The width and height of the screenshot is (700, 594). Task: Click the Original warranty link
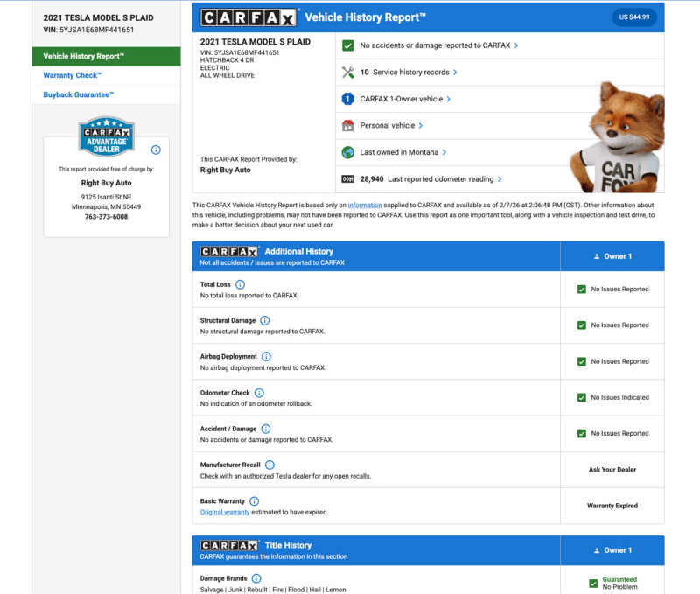(224, 511)
